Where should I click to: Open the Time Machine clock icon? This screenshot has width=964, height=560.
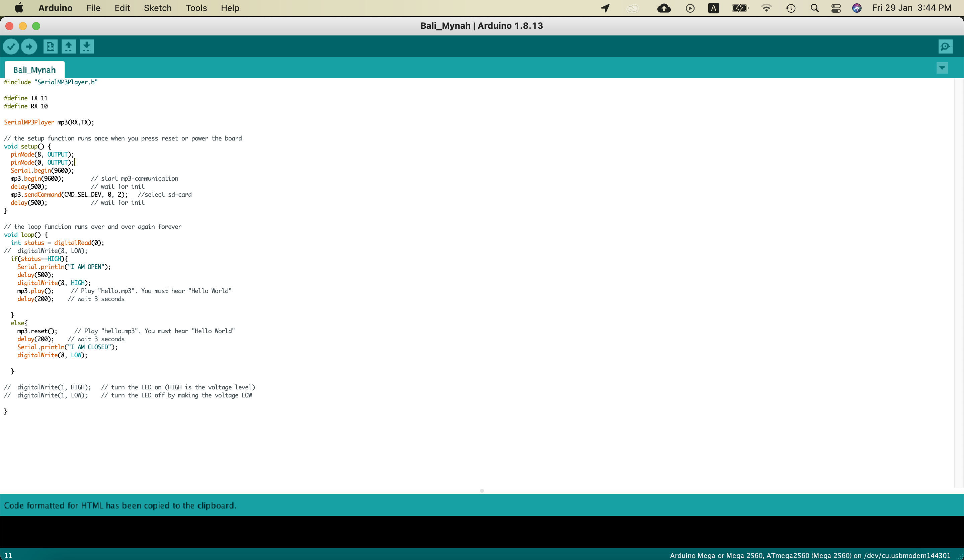click(x=791, y=8)
